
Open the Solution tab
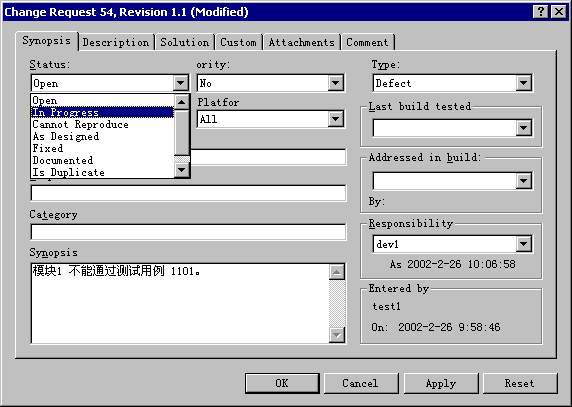click(x=185, y=42)
